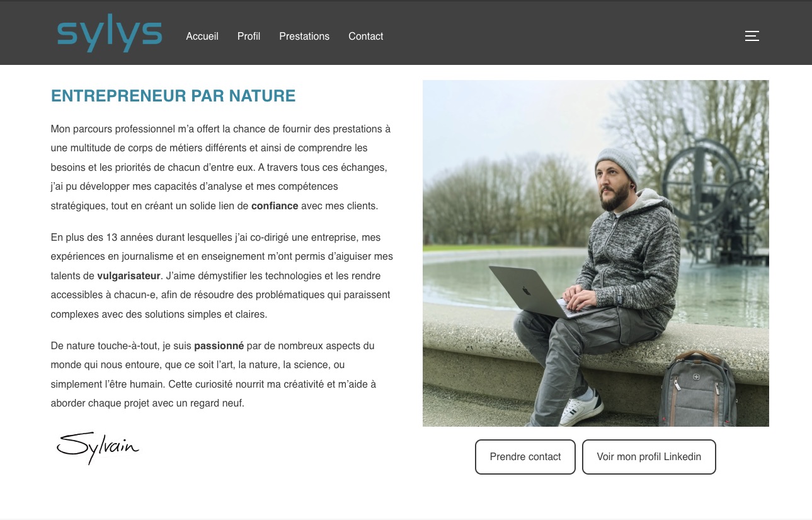The height and width of the screenshot is (520, 812).
Task: Click the bold word passionné
Action: pyautogui.click(x=219, y=345)
